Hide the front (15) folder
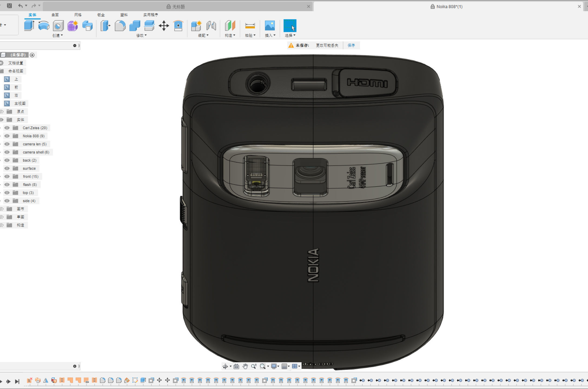Viewport: 588px width, 389px height. [7, 176]
